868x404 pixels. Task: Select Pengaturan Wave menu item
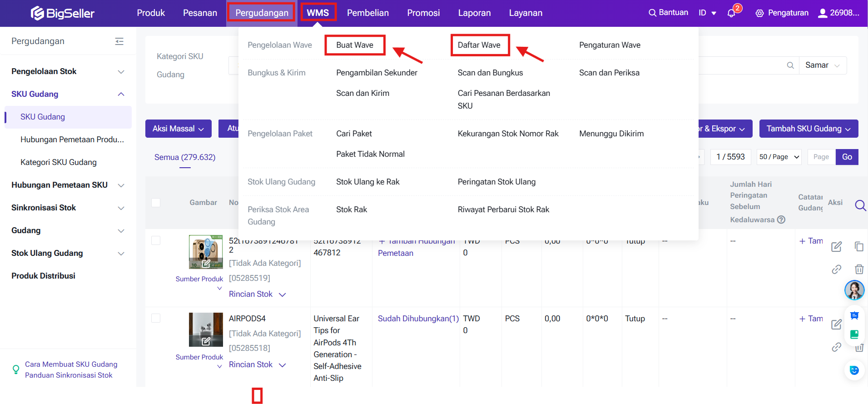pyautogui.click(x=610, y=45)
